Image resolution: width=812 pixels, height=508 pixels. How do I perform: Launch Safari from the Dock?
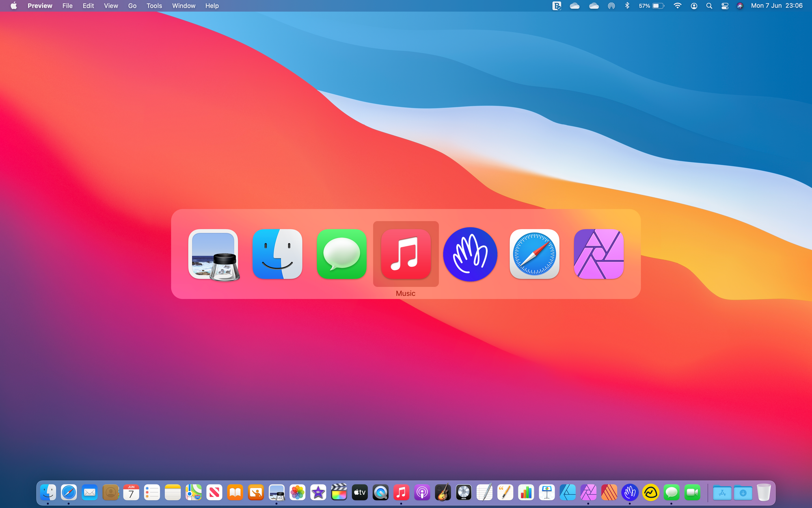pos(69,493)
